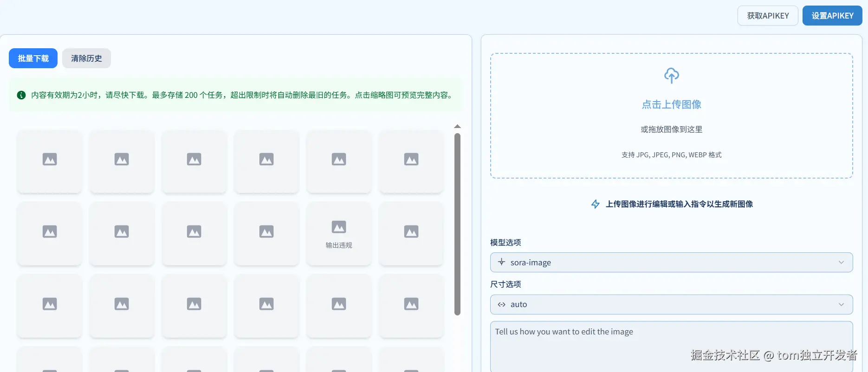Click the lightning bolt icon beside 上传图像进行编辑
Viewport: 868px width, 372px height.
tap(596, 204)
